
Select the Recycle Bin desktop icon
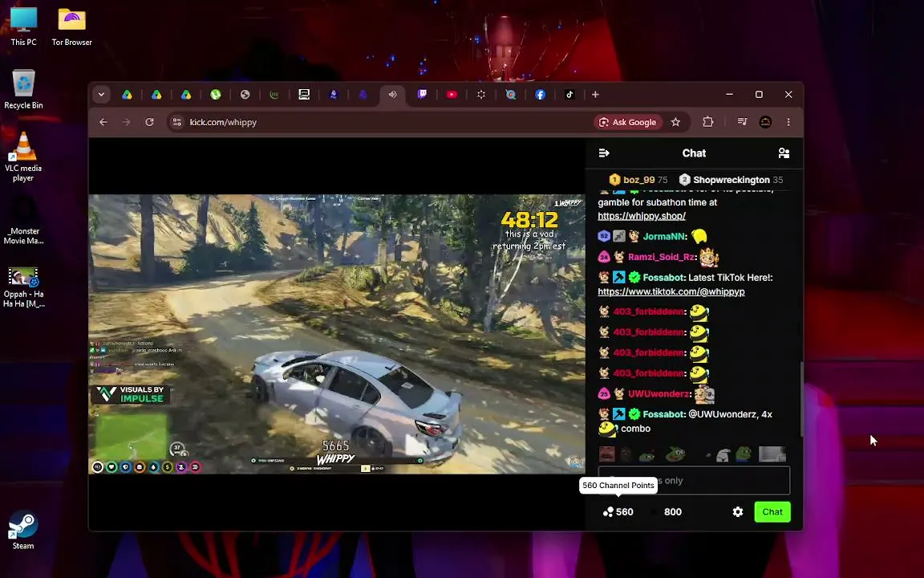coord(23,90)
